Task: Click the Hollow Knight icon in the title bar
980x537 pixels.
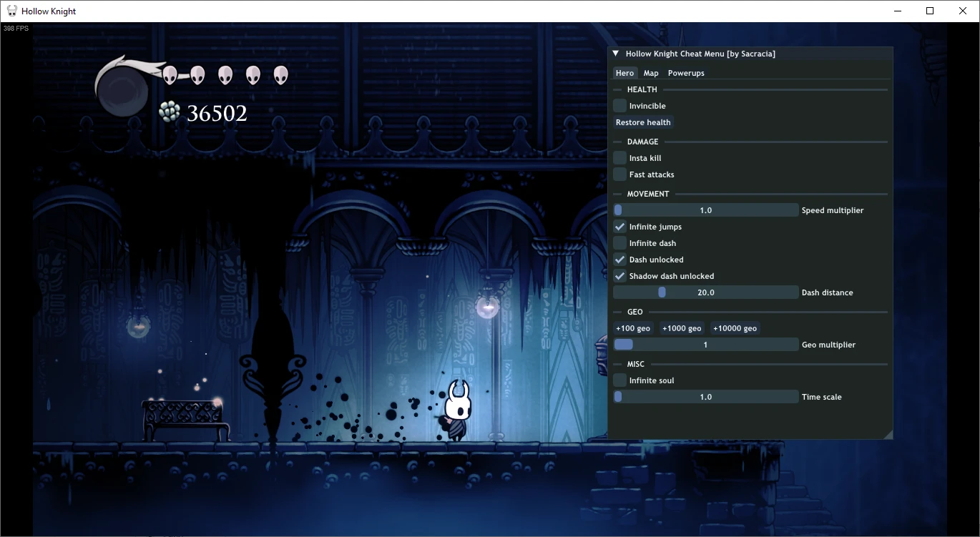Action: pyautogui.click(x=10, y=11)
